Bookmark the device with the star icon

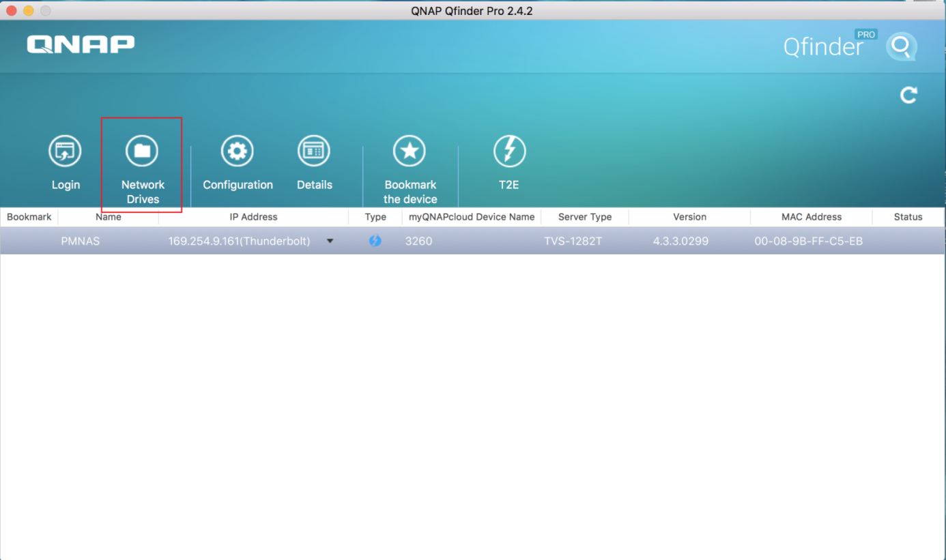[x=410, y=151]
